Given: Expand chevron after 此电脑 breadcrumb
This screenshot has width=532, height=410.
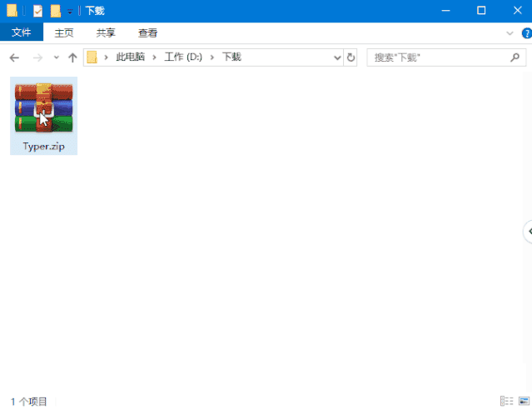Looking at the screenshot, I should click(154, 57).
